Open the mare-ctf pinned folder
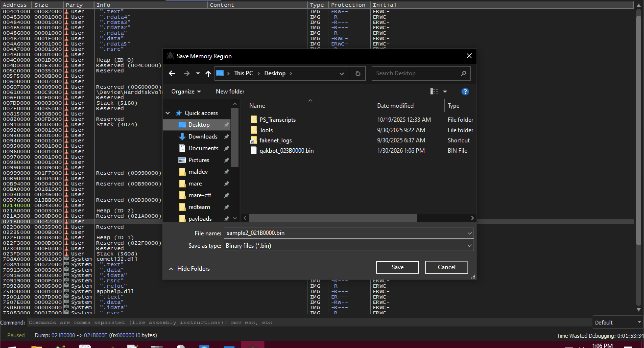Image resolution: width=644 pixels, height=348 pixels. pos(200,195)
